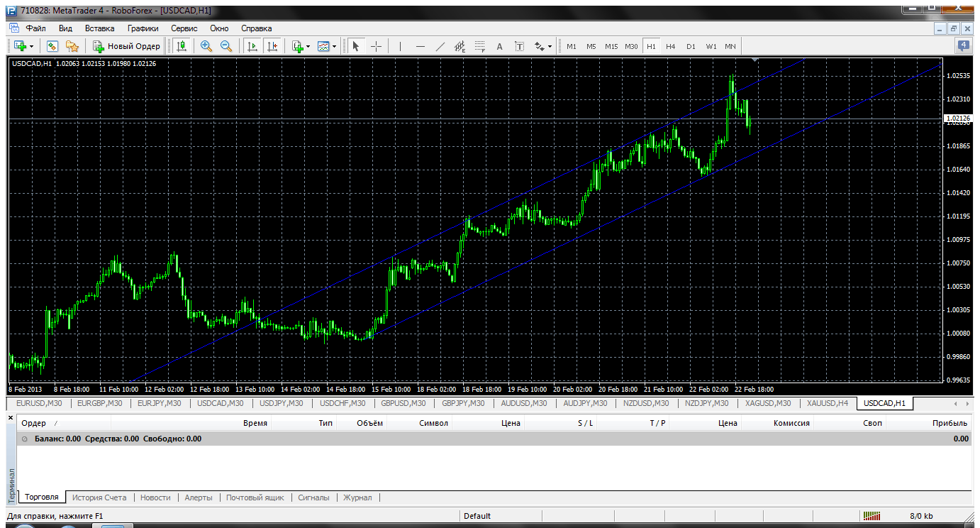
Task: Expand the Indicators dropdown arrow
Action: [308, 47]
